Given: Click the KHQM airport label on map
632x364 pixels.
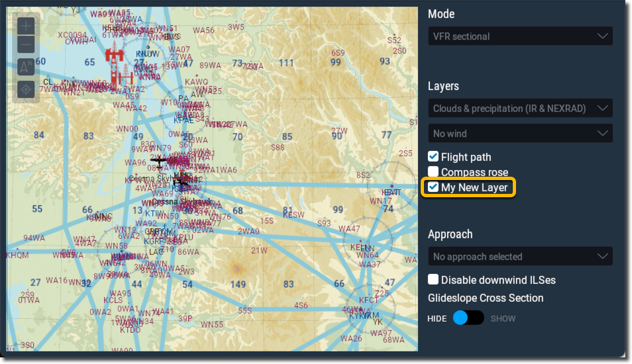Looking at the screenshot, I should (17, 255).
